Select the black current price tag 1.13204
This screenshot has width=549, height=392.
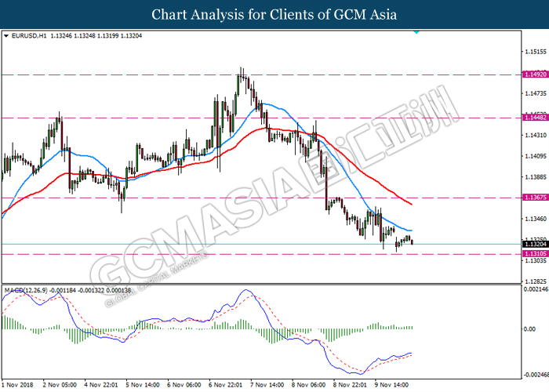[536, 245]
